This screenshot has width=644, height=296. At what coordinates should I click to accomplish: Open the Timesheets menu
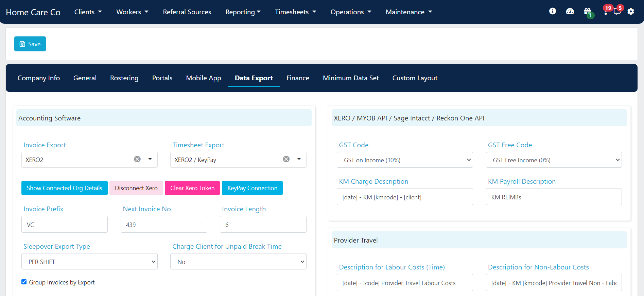295,12
